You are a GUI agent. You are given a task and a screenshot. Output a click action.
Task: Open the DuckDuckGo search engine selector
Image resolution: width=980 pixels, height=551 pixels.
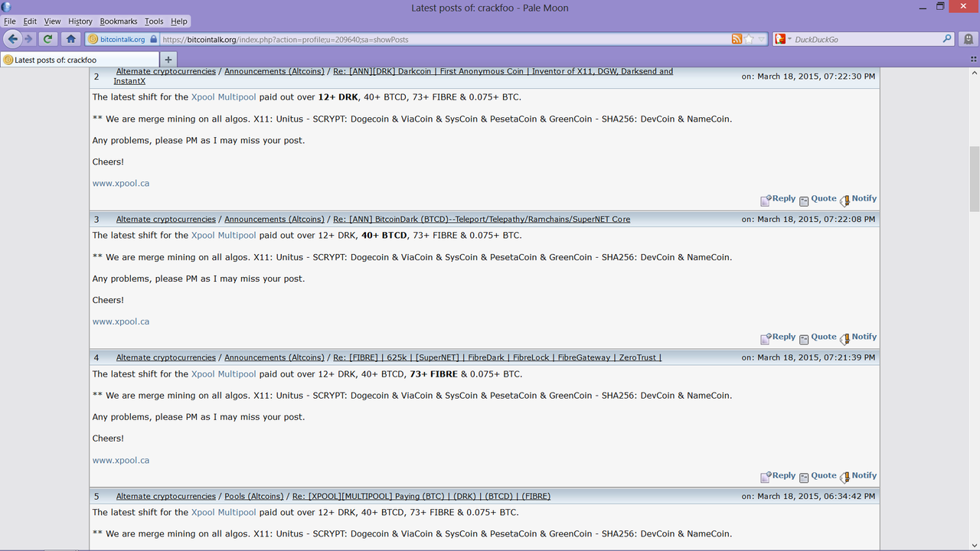pos(782,39)
